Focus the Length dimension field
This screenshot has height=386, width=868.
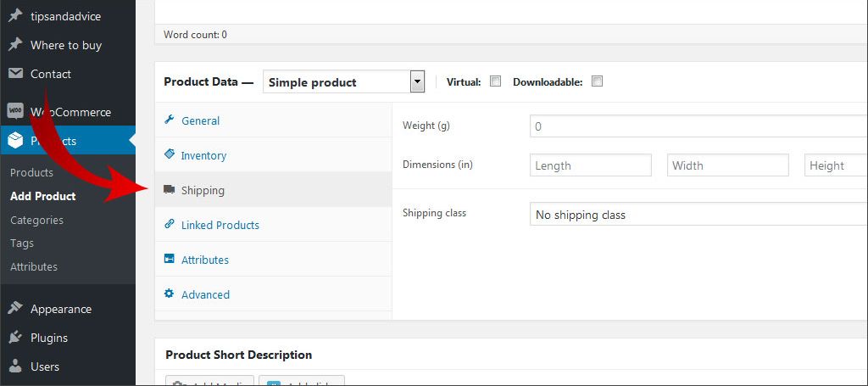pyautogui.click(x=590, y=165)
